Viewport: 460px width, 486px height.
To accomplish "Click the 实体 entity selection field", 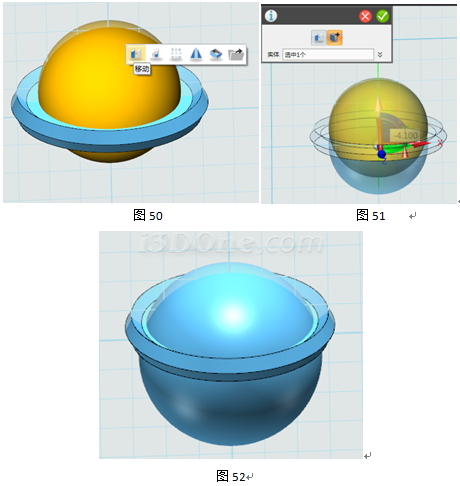I will click(x=328, y=54).
